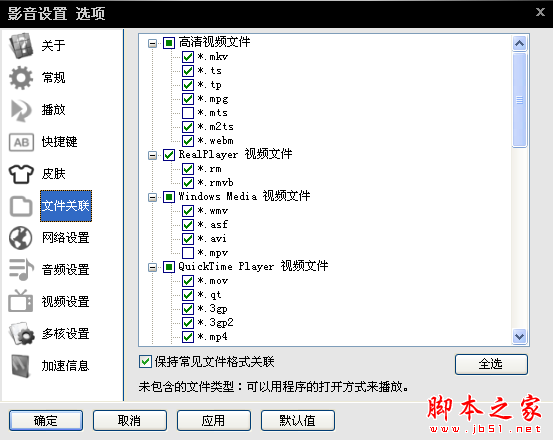Enable the *.mpv checkbox
Screen dimensions: 553x440
pyautogui.click(x=188, y=252)
